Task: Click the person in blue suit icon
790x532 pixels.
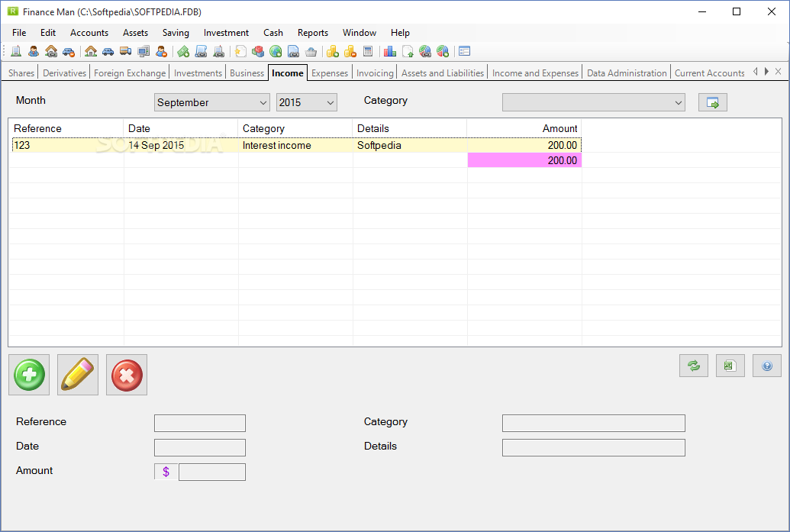Action: point(34,51)
